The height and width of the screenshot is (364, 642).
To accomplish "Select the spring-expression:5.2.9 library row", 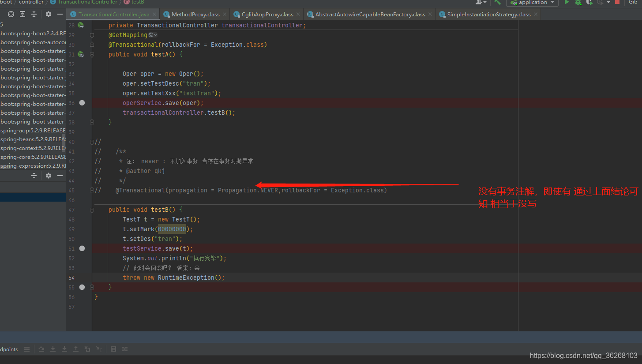I will click(33, 166).
